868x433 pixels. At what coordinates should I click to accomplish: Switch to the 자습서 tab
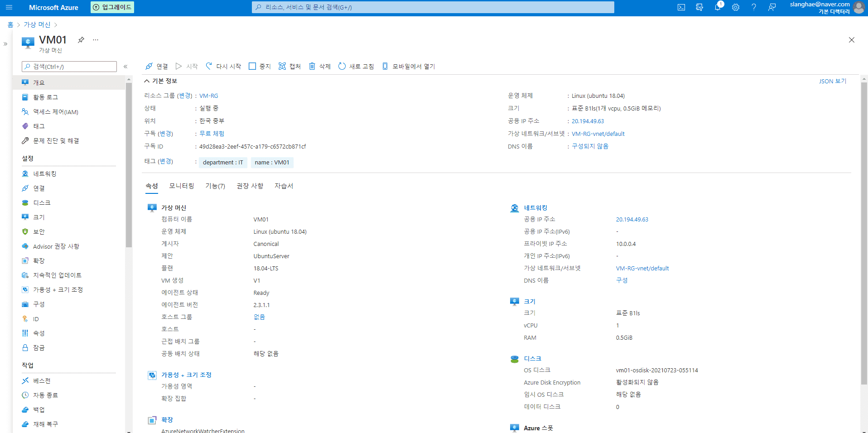click(284, 186)
